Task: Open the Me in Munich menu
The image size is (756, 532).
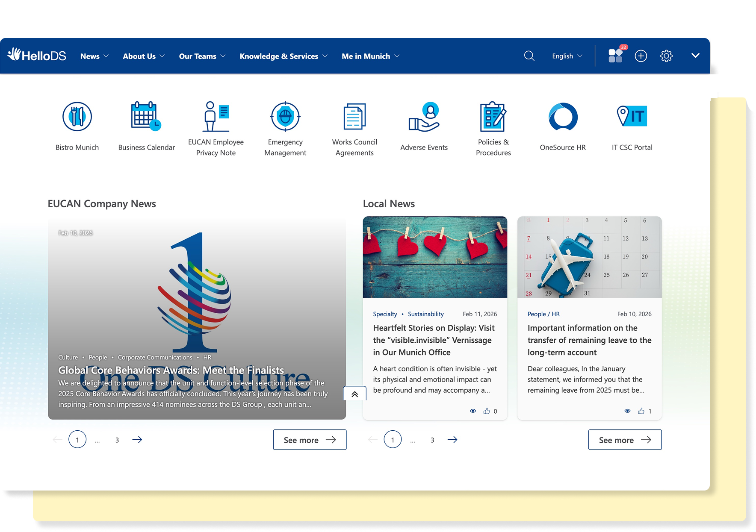Action: [x=371, y=56]
